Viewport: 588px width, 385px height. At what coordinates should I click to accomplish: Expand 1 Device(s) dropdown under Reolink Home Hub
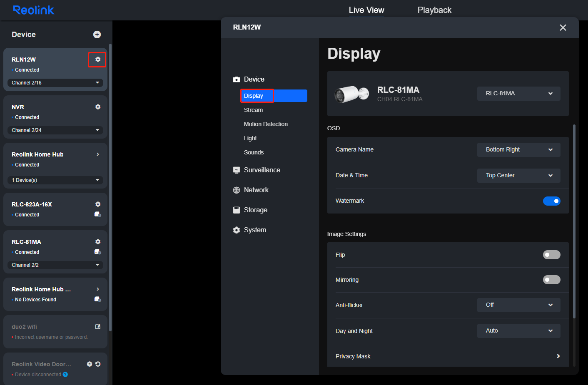click(55, 180)
